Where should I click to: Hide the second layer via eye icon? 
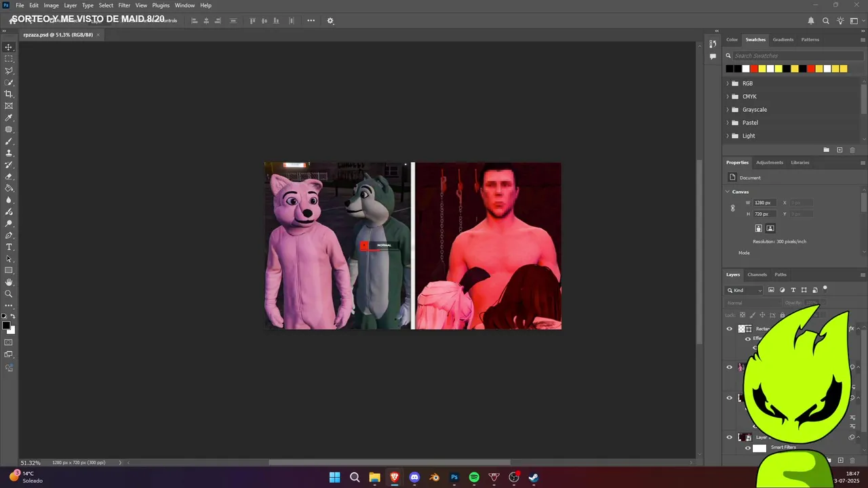[x=730, y=367]
